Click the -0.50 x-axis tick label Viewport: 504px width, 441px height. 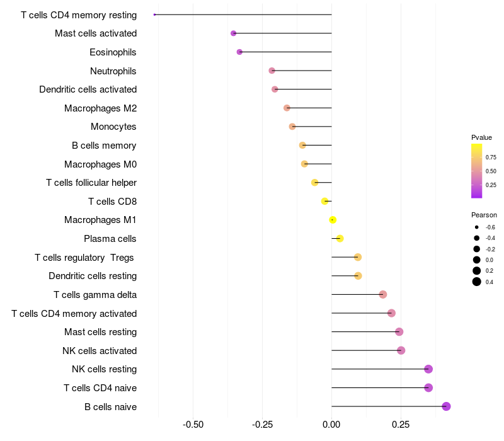[193, 425]
